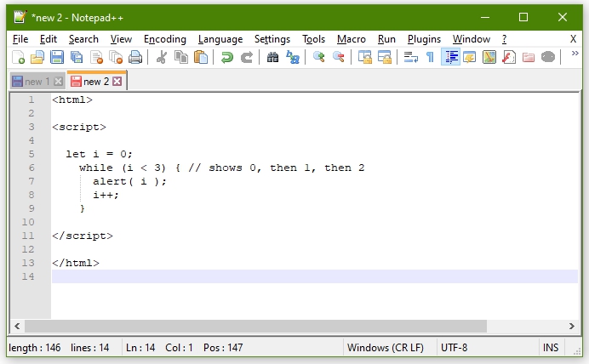This screenshot has height=364, width=589.
Task: Click horizontal scrollbar left arrow
Action: tap(17, 326)
